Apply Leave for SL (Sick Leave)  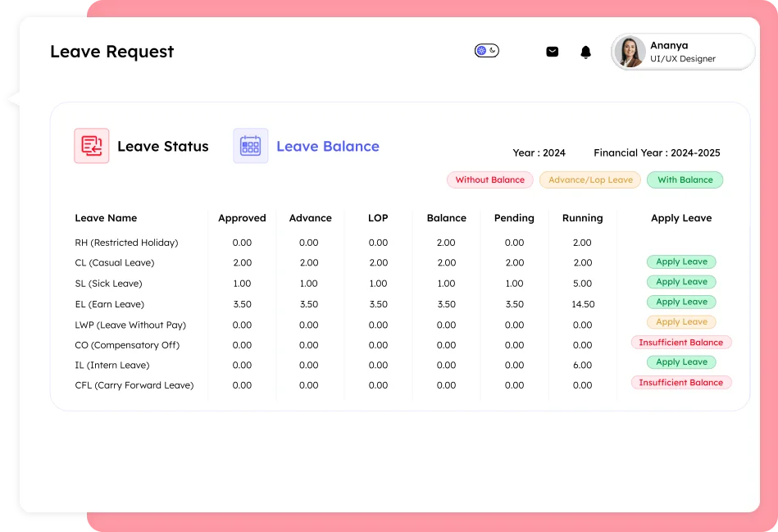point(681,281)
